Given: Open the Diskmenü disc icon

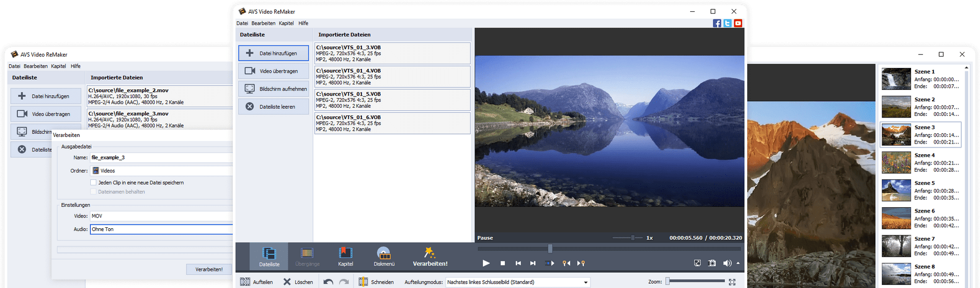Looking at the screenshot, I should click(x=384, y=256).
